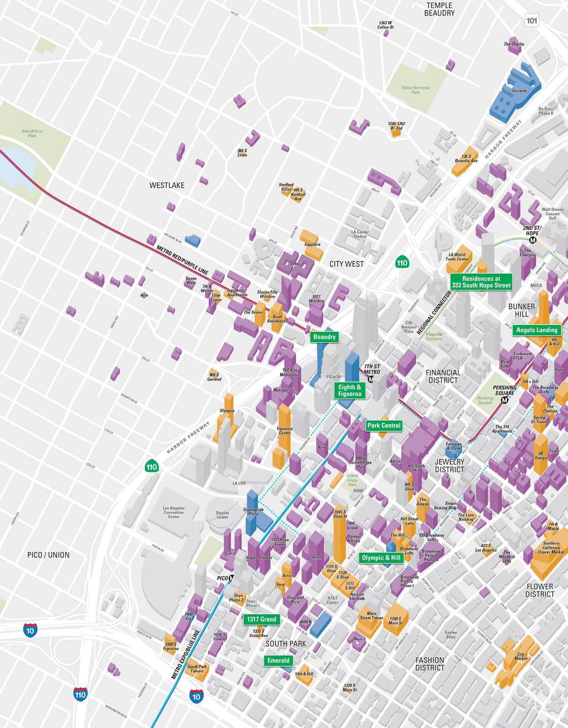Click the South Park Towers label
Screen dimensions: 568x728
[x=197, y=669]
